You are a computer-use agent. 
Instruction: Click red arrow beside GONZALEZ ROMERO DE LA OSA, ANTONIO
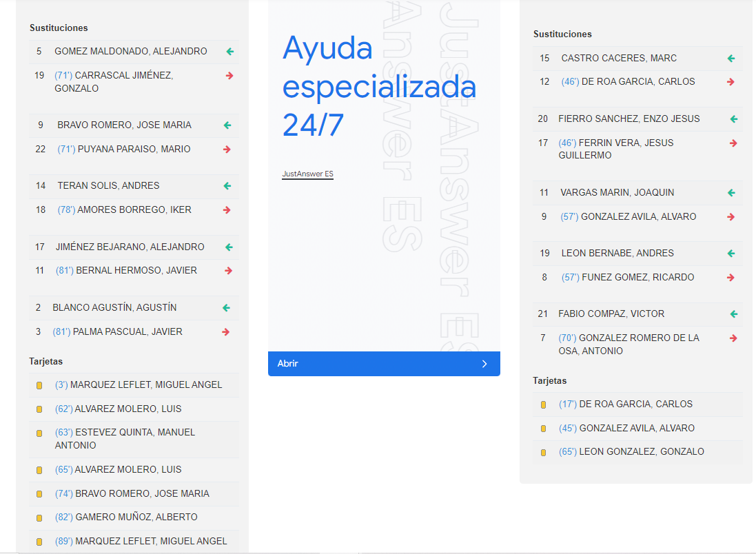click(733, 338)
